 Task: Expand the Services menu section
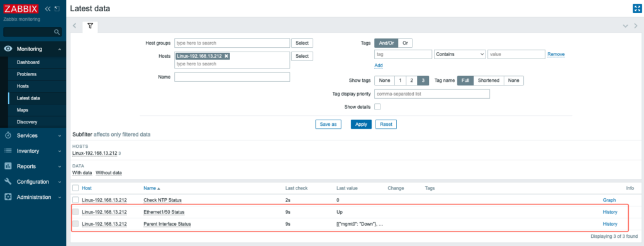pyautogui.click(x=60, y=135)
